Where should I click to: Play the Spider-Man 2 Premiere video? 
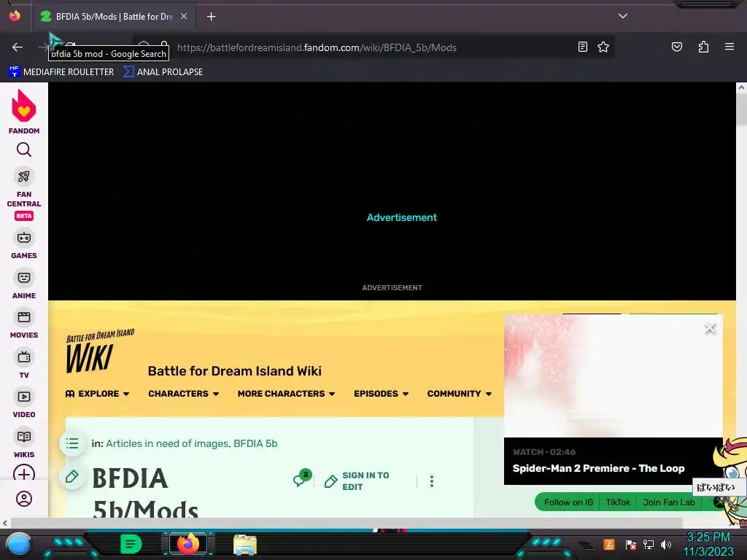pos(613,376)
